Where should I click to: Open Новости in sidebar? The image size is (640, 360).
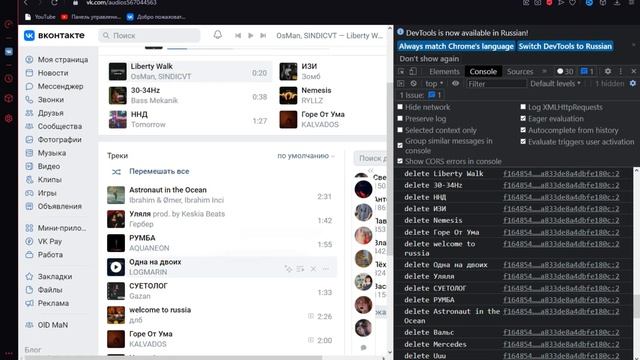[x=47, y=73]
